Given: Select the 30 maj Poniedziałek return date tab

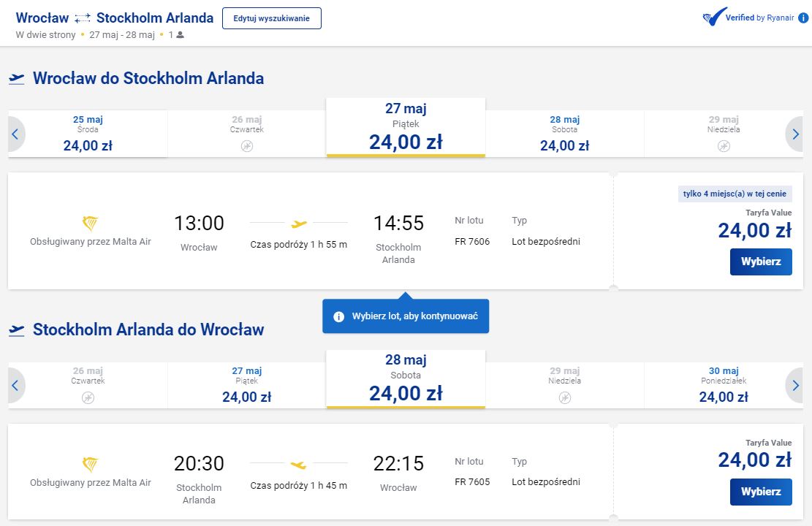Looking at the screenshot, I should [724, 385].
